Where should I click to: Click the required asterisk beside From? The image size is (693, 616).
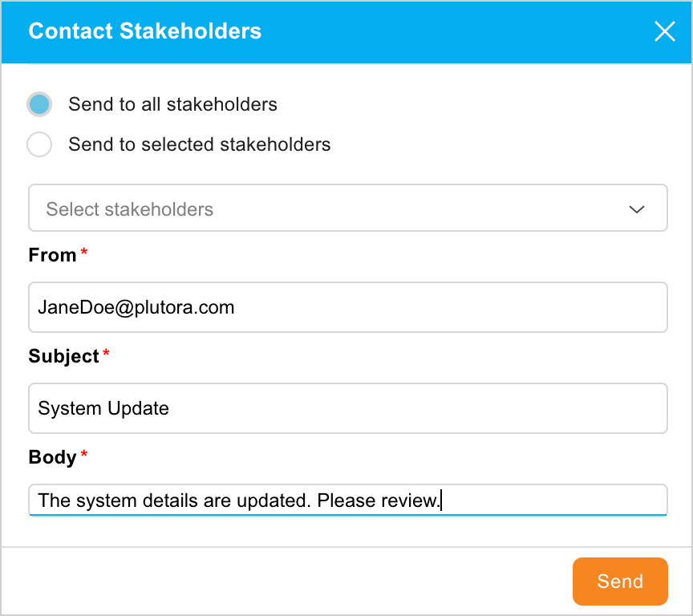coord(84,250)
